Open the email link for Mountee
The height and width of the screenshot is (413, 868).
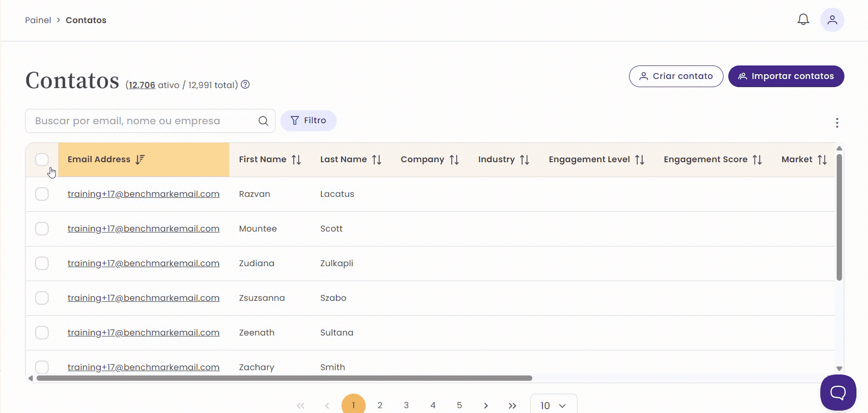pyautogui.click(x=144, y=229)
